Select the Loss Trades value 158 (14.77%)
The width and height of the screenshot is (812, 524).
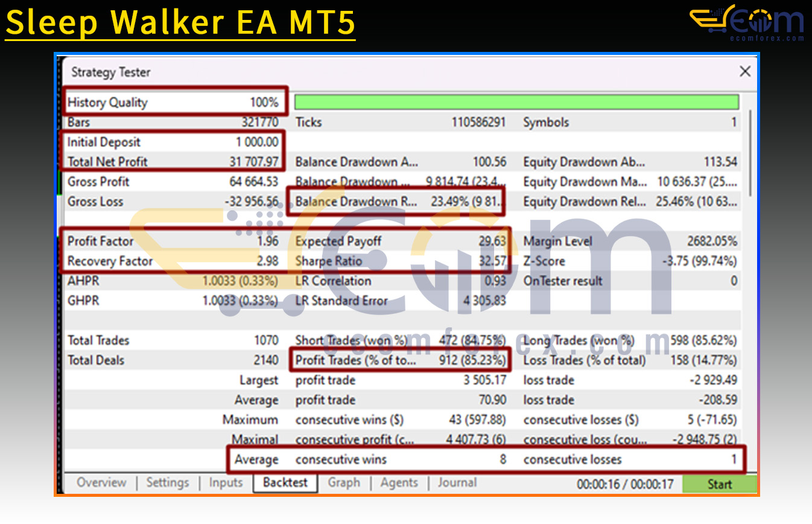pyautogui.click(x=703, y=360)
